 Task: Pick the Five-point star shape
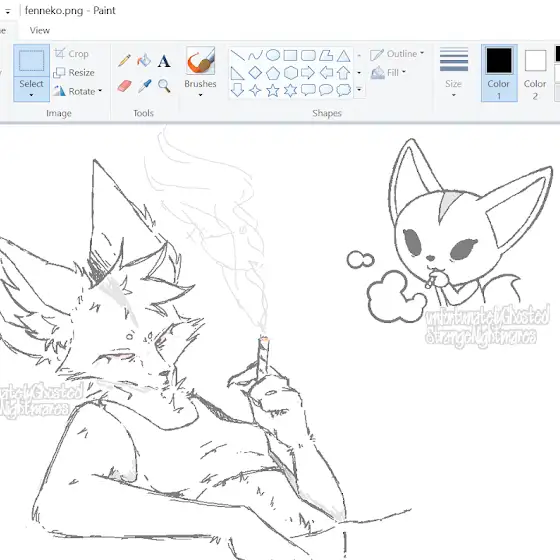point(273,90)
